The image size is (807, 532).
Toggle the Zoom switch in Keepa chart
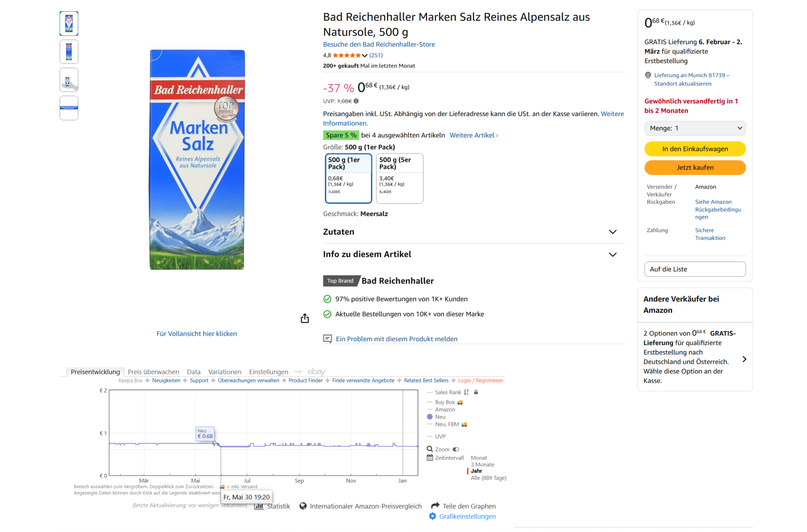456,449
